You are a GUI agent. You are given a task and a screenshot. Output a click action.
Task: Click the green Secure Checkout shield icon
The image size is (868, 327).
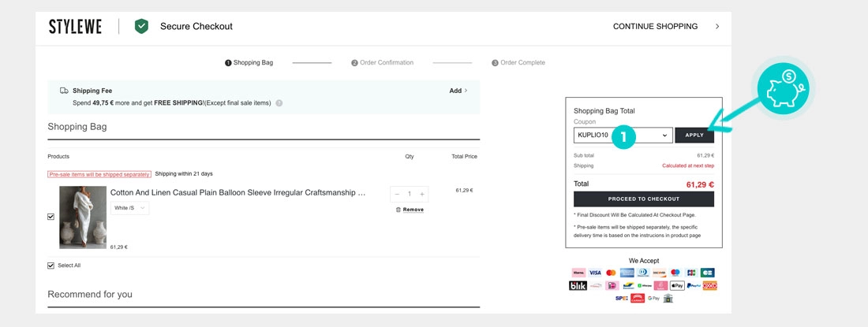141,26
